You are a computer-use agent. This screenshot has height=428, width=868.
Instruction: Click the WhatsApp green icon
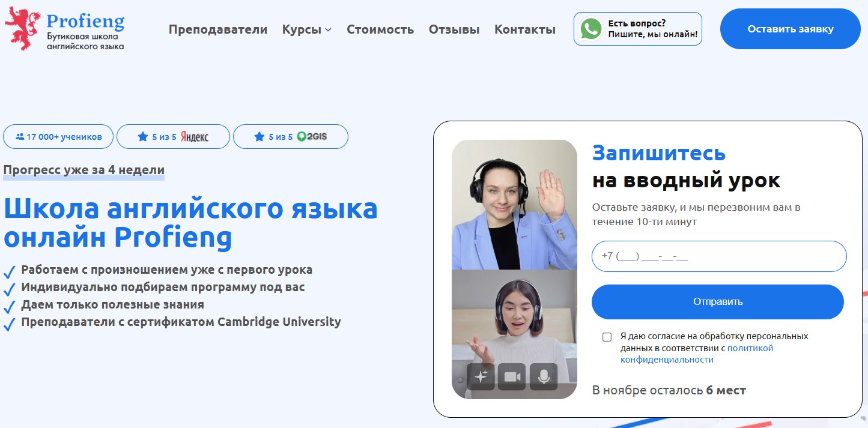coord(591,29)
